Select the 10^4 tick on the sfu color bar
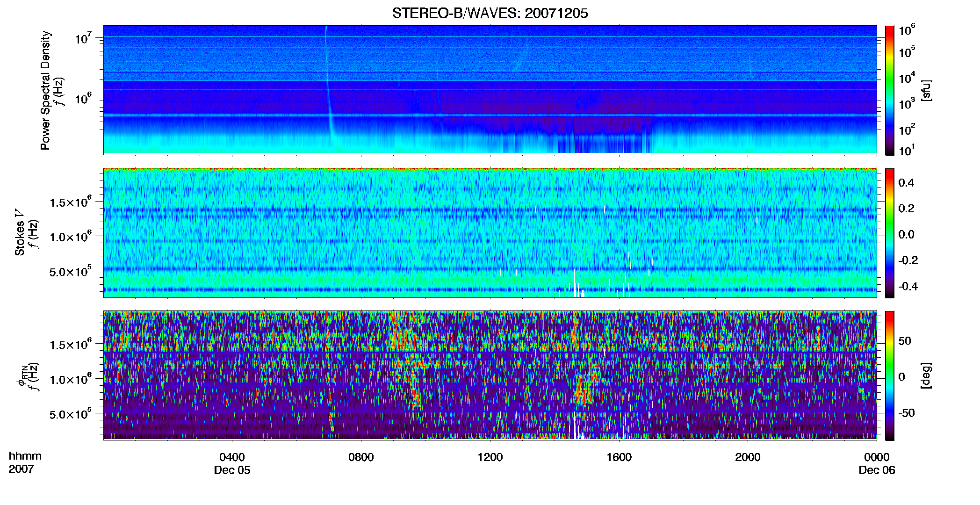Image resolution: width=980 pixels, height=505 pixels. point(907,78)
